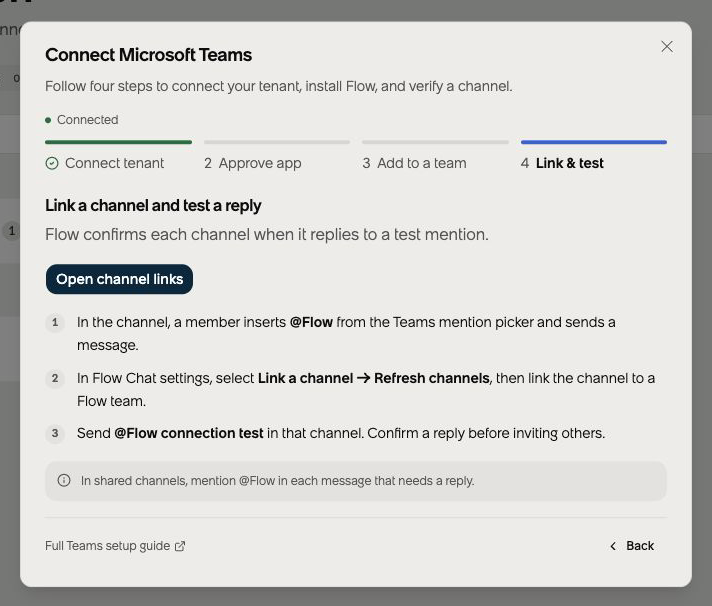The image size is (712, 606).
Task: Click the blue progress bar above Link & test
Action: [594, 142]
